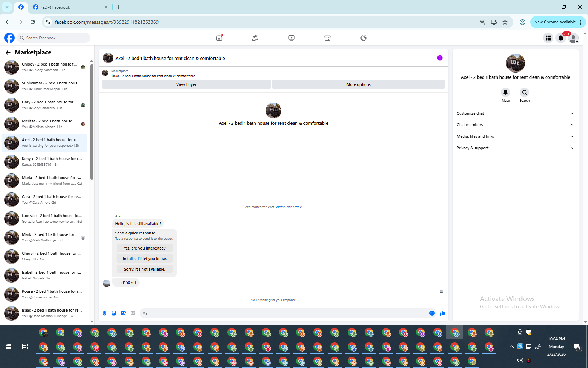Open Gonzalo conversation in the list
The width and height of the screenshot is (588, 368).
(x=45, y=218)
